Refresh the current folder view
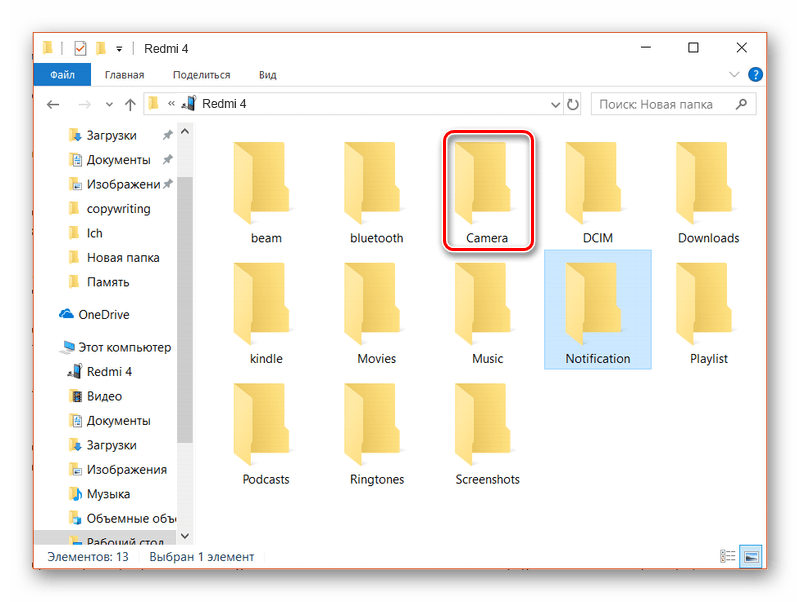Viewport: 800px width, 602px height. 573,105
